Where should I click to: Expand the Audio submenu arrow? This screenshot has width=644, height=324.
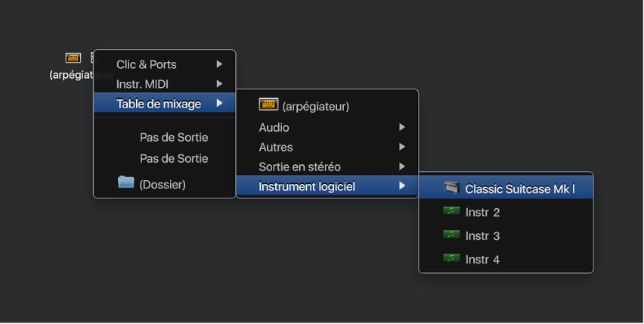point(403,127)
